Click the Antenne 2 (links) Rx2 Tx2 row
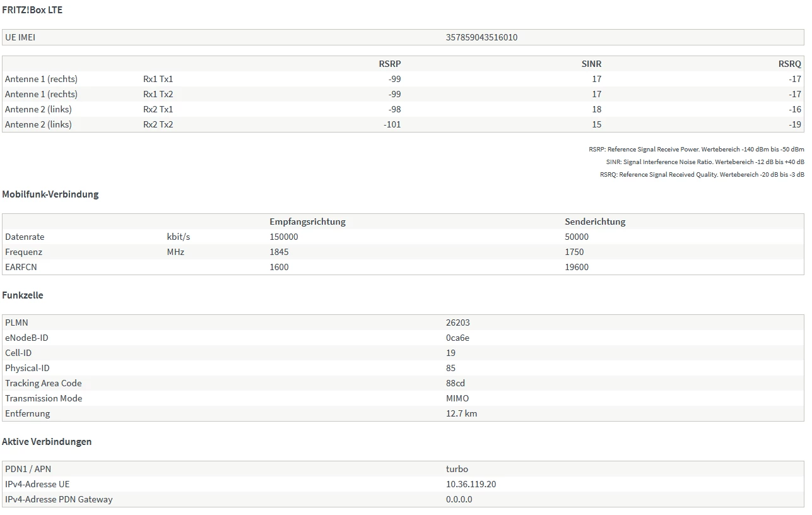Image resolution: width=812 pixels, height=515 pixels. [x=403, y=124]
